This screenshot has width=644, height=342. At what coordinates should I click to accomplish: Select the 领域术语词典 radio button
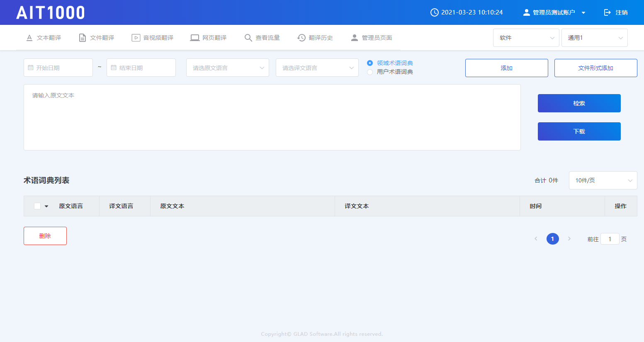click(370, 63)
